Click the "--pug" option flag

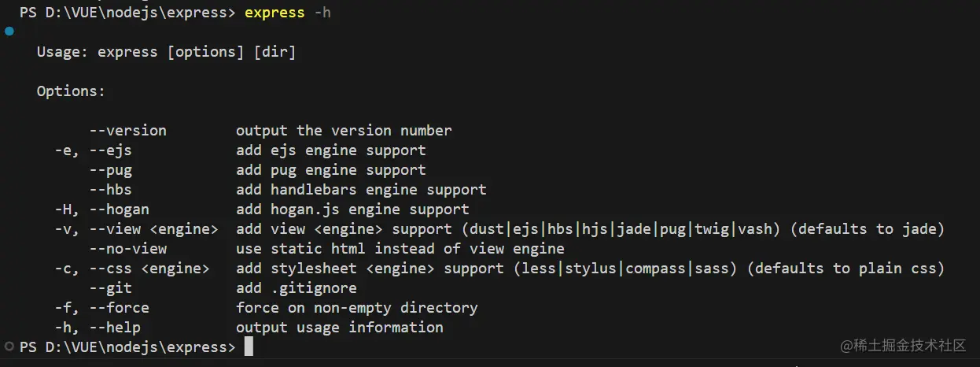coord(110,170)
